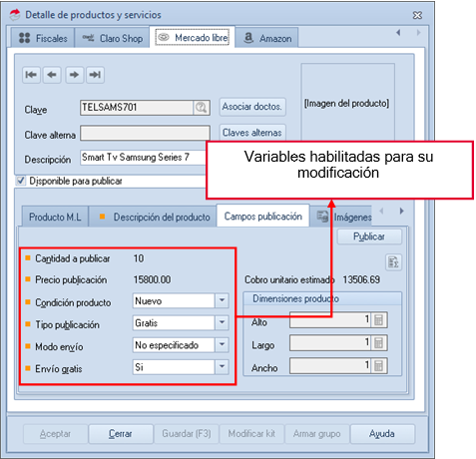This screenshot has height=459, width=476.
Task: Open Producto M.L tab
Action: pyautogui.click(x=55, y=217)
